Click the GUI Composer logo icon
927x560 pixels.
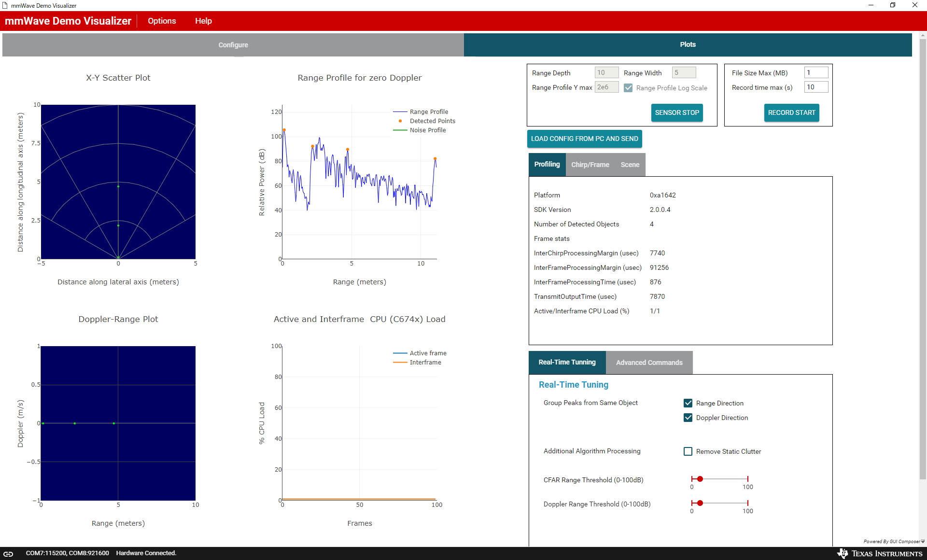(x=923, y=542)
